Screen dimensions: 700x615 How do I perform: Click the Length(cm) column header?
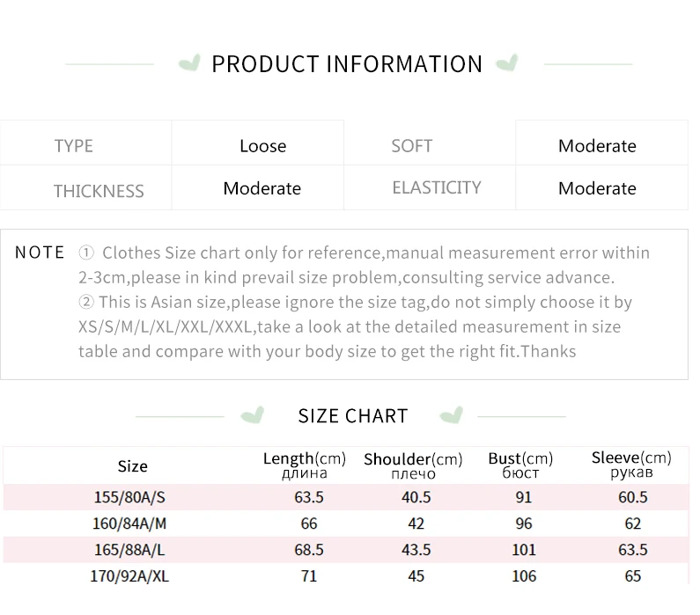pyautogui.click(x=305, y=465)
